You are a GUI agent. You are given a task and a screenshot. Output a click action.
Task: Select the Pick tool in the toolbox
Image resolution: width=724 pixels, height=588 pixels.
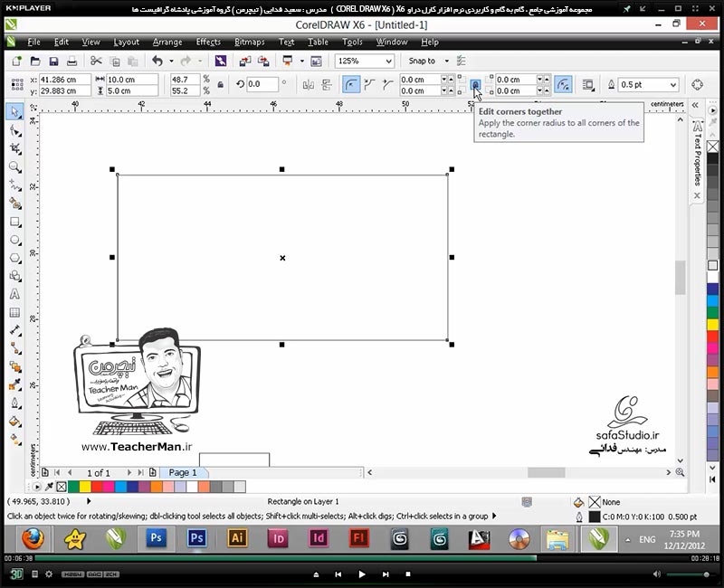pos(14,111)
